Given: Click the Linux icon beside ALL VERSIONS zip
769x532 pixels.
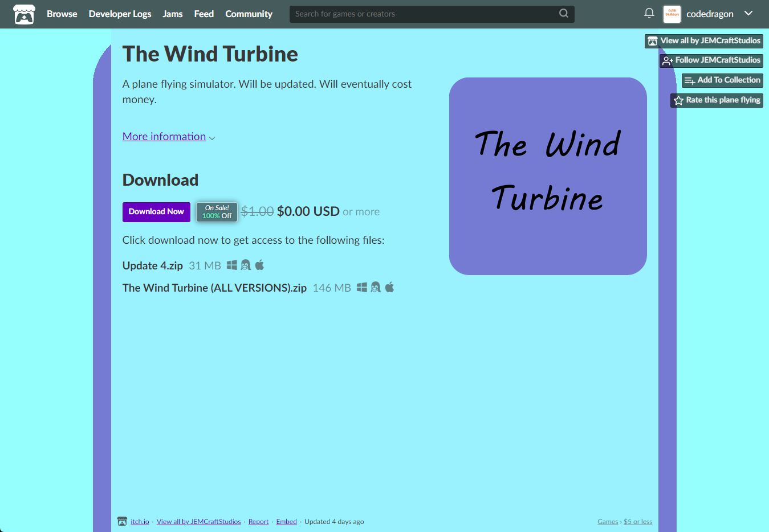Looking at the screenshot, I should coord(376,287).
